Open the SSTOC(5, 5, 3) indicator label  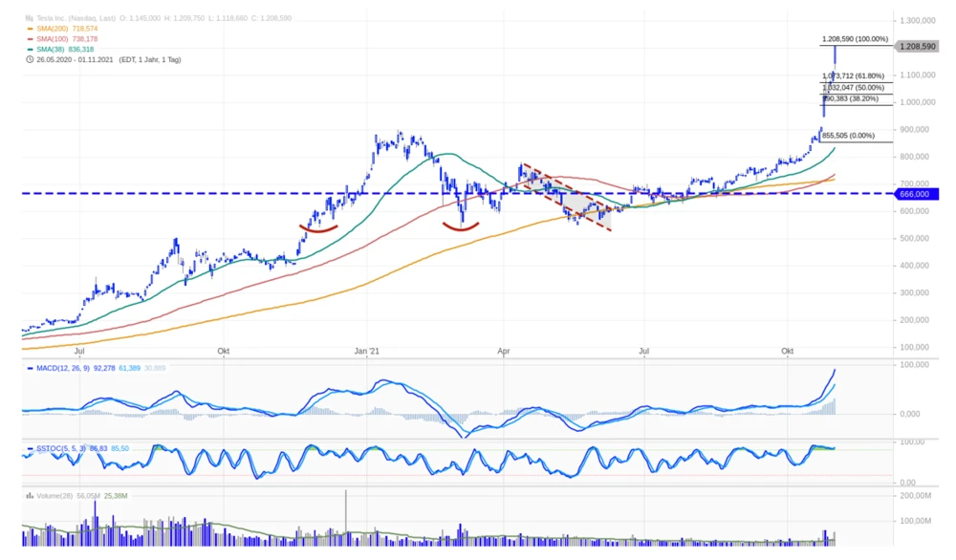tap(59, 447)
